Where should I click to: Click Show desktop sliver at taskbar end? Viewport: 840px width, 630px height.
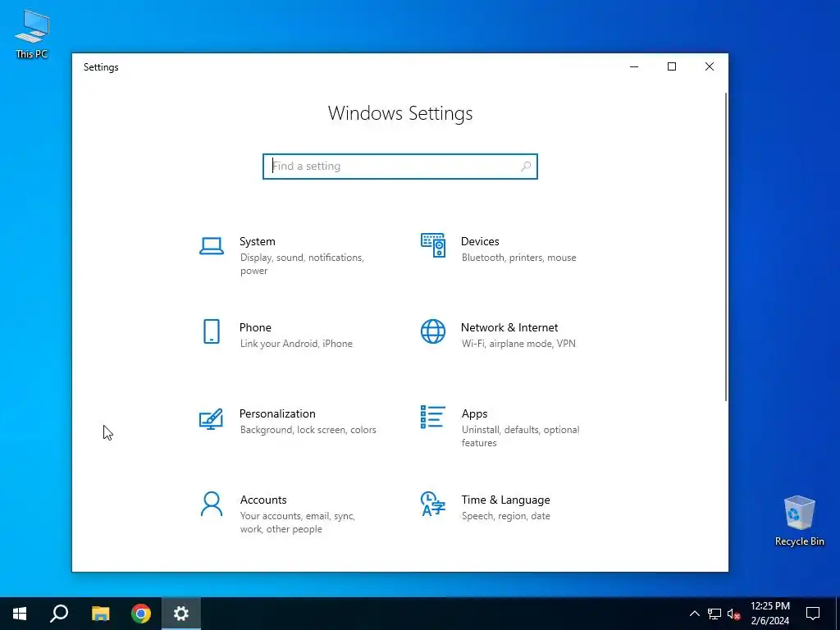click(x=838, y=614)
